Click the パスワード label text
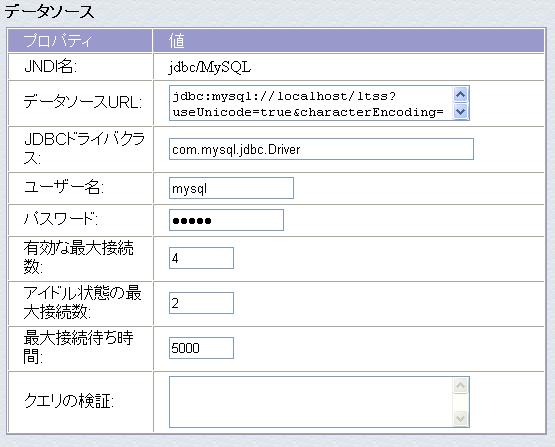Viewport: 555px width, 447px height. point(61,219)
